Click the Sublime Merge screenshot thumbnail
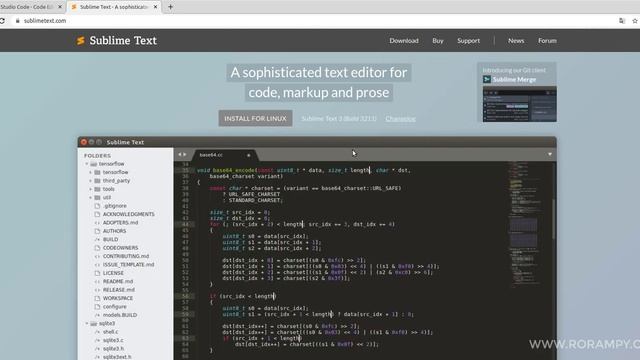This screenshot has height=360, width=640. (519, 104)
